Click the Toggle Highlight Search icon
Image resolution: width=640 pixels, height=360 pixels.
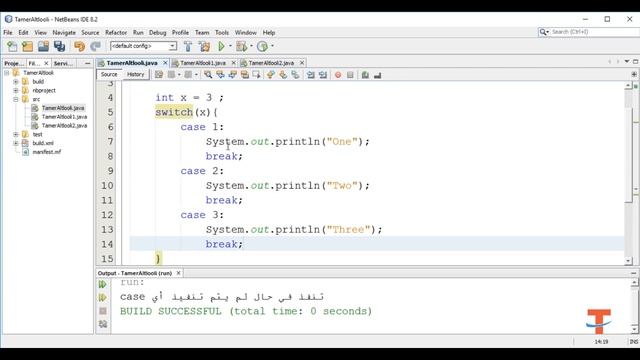244,75
